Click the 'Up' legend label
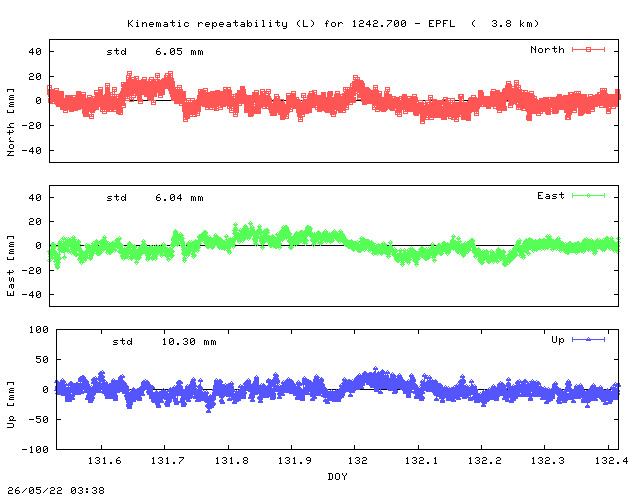Screen dimensions: 640x496 [x=558, y=340]
